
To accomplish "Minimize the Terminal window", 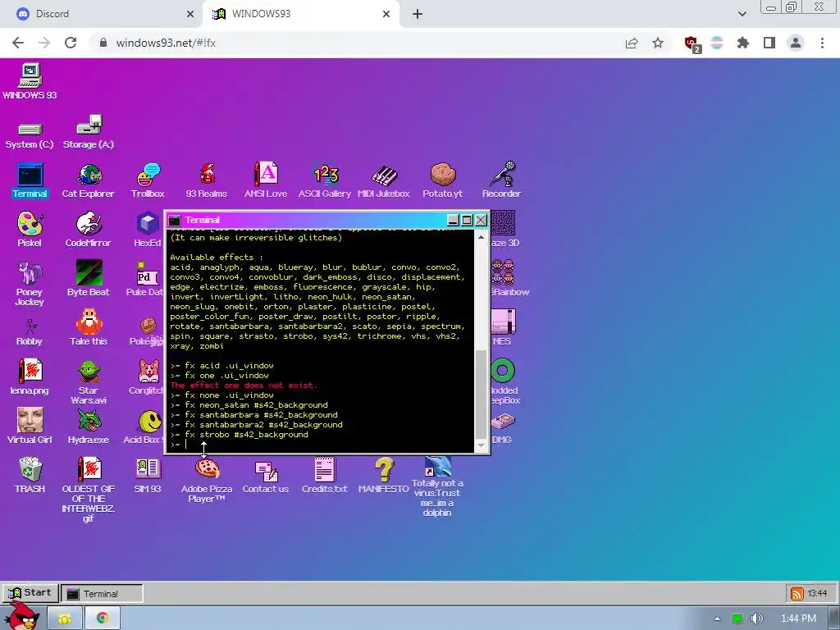I will (x=453, y=220).
